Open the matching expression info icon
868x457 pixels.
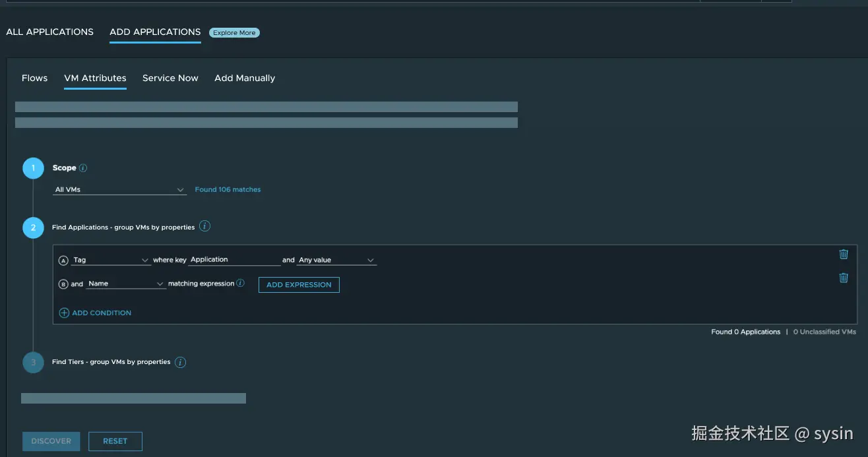[x=240, y=284]
